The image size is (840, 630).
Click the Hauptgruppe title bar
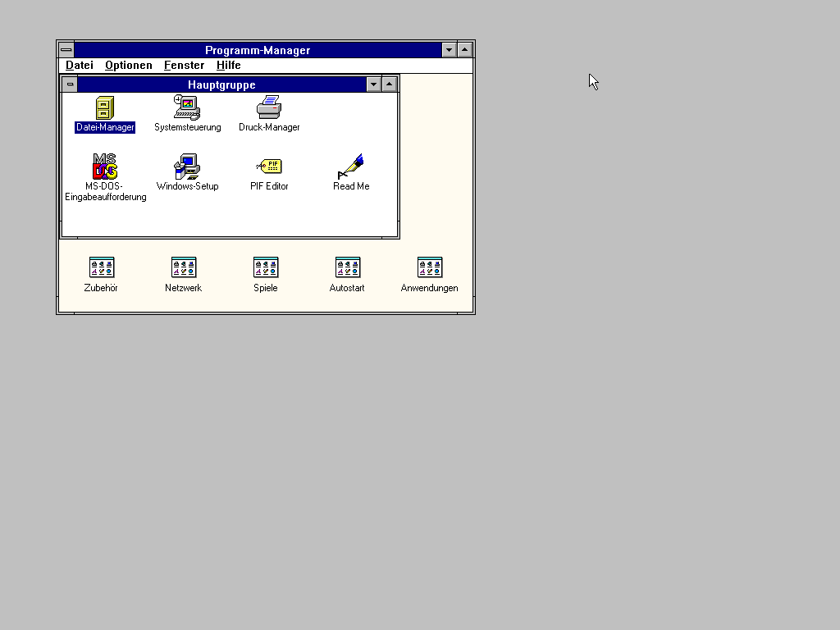pos(221,84)
